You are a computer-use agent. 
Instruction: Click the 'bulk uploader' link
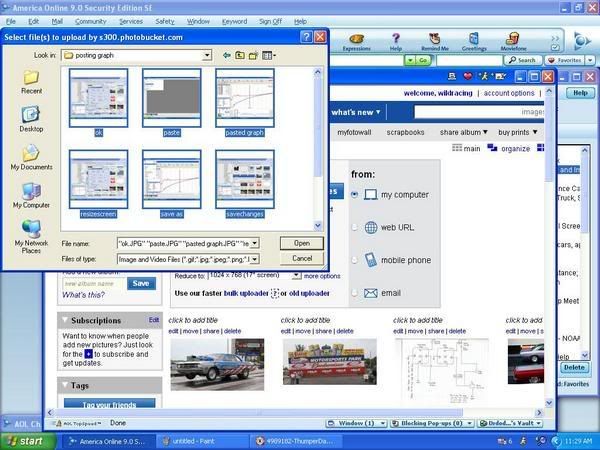246,293
